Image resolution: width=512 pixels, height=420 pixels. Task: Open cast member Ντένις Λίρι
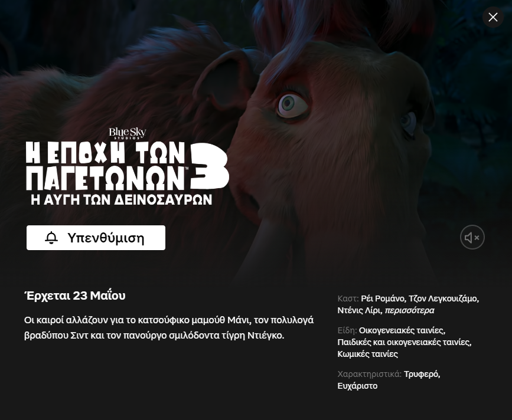pos(358,310)
